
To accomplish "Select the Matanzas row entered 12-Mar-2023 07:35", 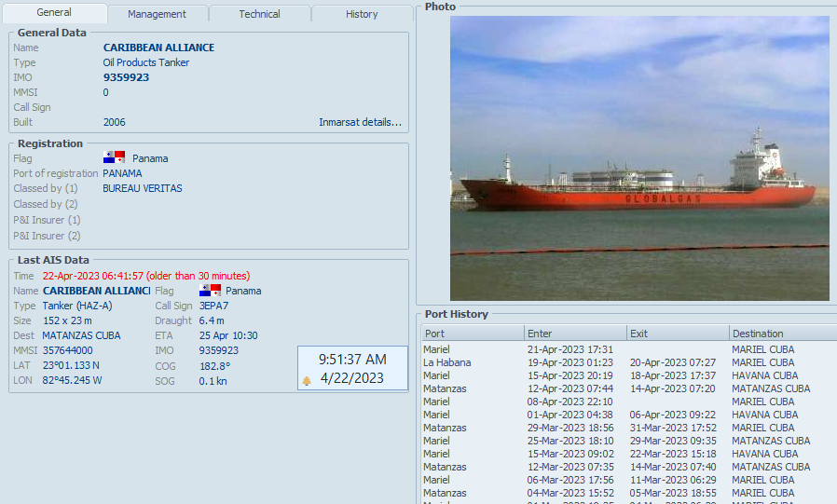I will [x=629, y=467].
